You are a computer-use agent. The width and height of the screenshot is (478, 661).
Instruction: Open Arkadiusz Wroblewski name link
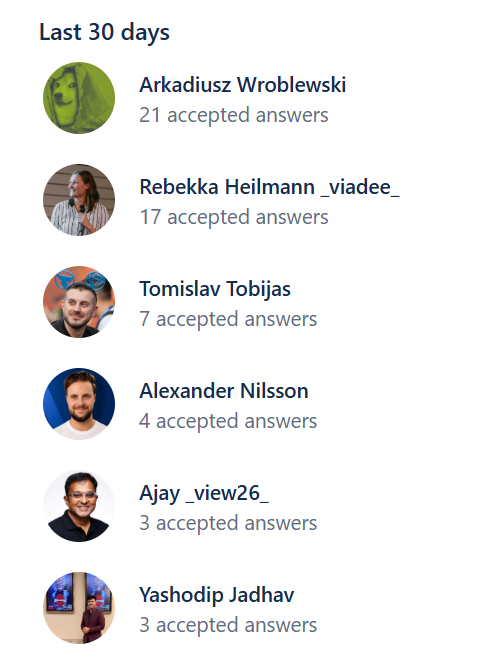pyautogui.click(x=243, y=85)
